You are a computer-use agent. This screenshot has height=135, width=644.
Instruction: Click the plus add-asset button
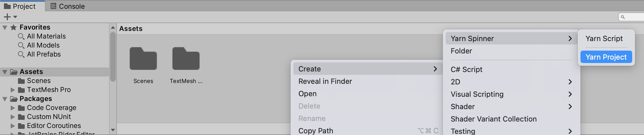tap(8, 17)
